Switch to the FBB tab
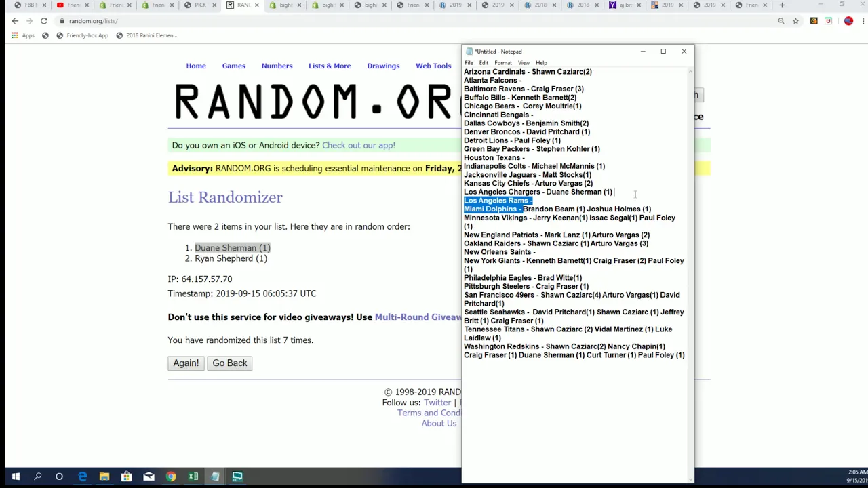Screen dimensions: 868x488 pos(31,5)
